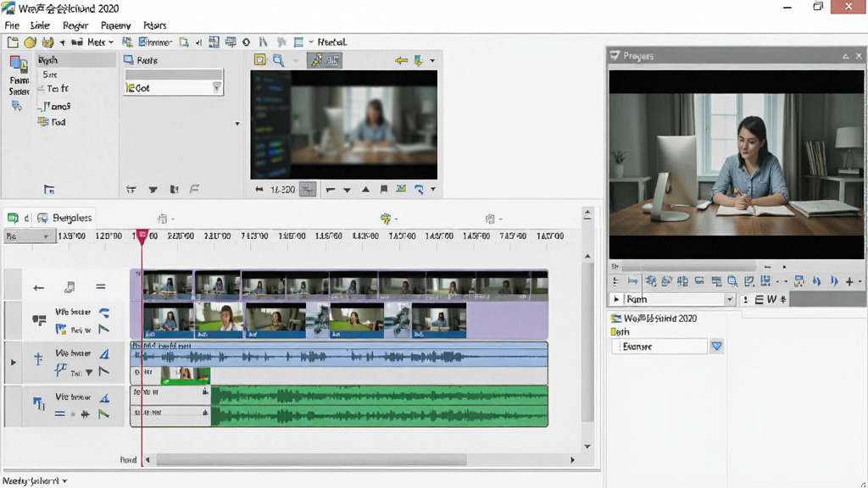Open the 'Regnr' menu

click(x=75, y=25)
